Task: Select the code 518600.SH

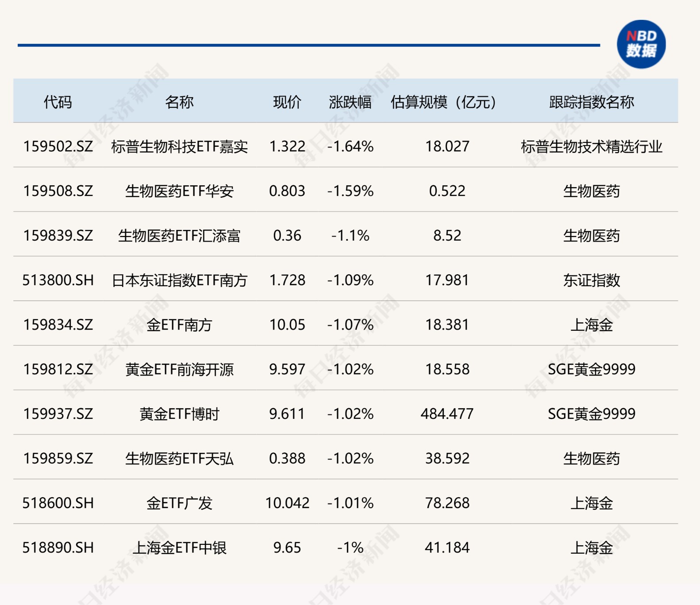Action: (x=58, y=503)
